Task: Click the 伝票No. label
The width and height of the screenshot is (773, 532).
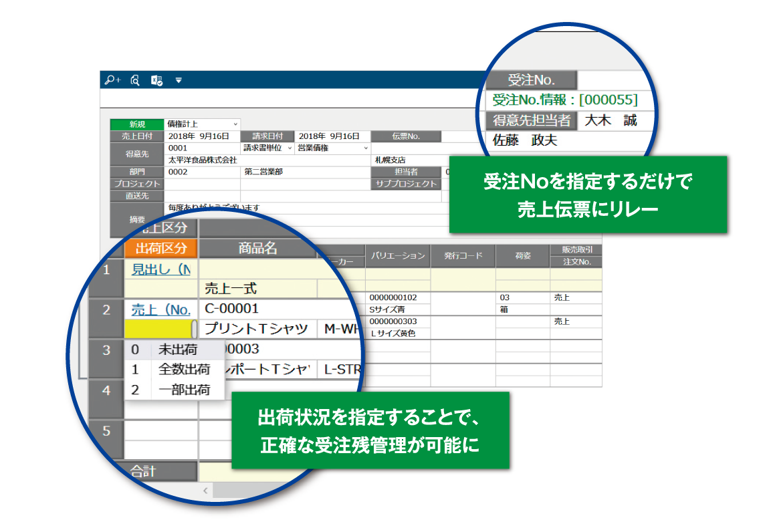Action: (406, 136)
